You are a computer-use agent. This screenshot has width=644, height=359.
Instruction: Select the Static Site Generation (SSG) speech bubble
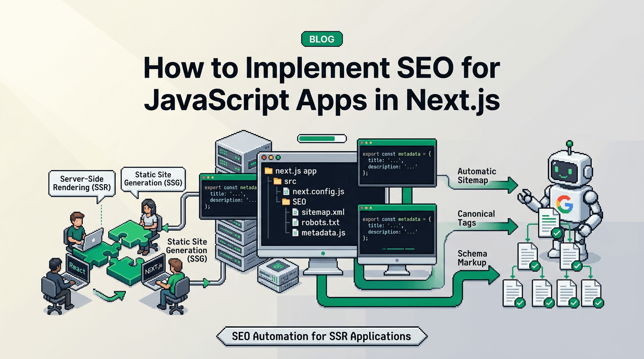tap(153, 179)
